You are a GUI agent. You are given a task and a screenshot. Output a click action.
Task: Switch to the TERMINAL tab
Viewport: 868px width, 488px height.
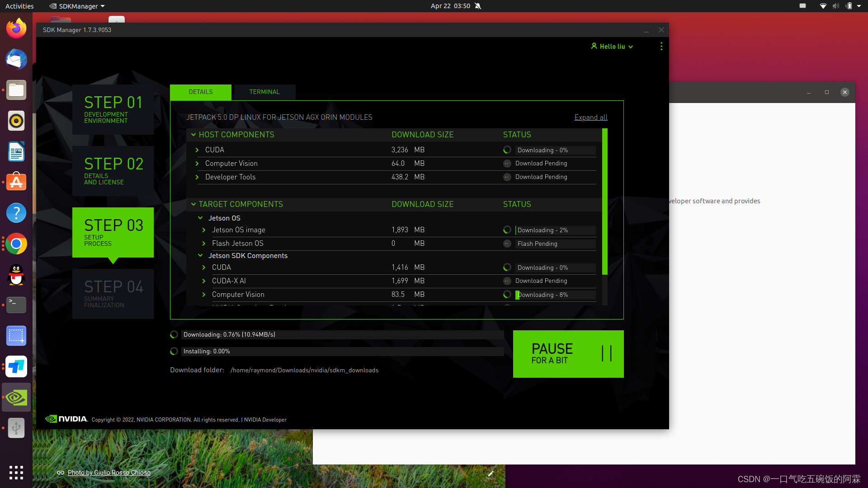264,92
